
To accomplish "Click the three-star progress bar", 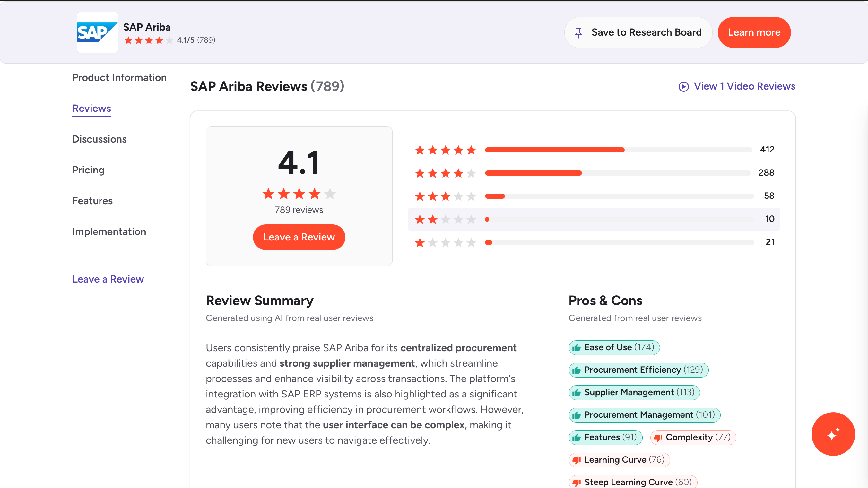I will (x=619, y=196).
